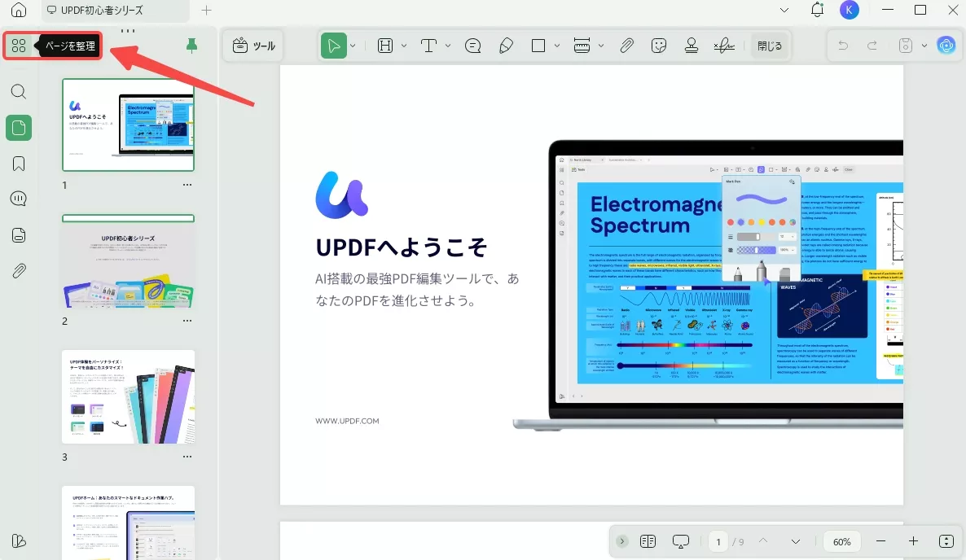Select the Search icon in the left sidebar
The height and width of the screenshot is (560, 966).
[18, 91]
